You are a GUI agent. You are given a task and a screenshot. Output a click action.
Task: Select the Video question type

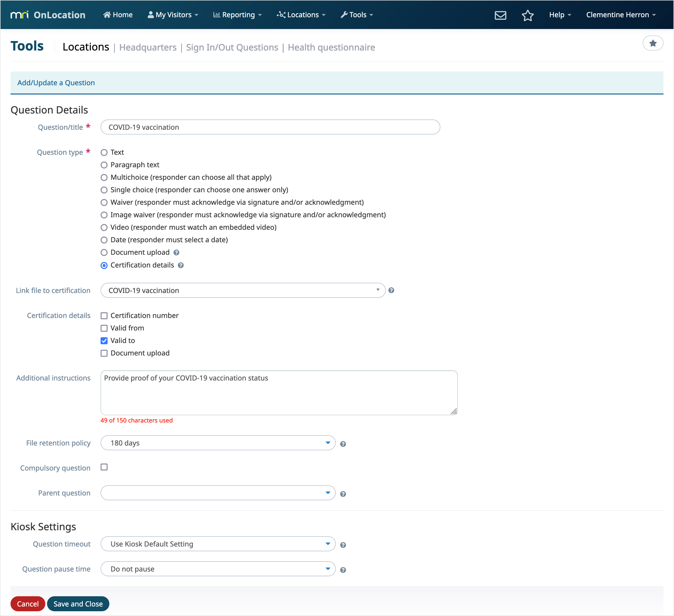pos(104,227)
